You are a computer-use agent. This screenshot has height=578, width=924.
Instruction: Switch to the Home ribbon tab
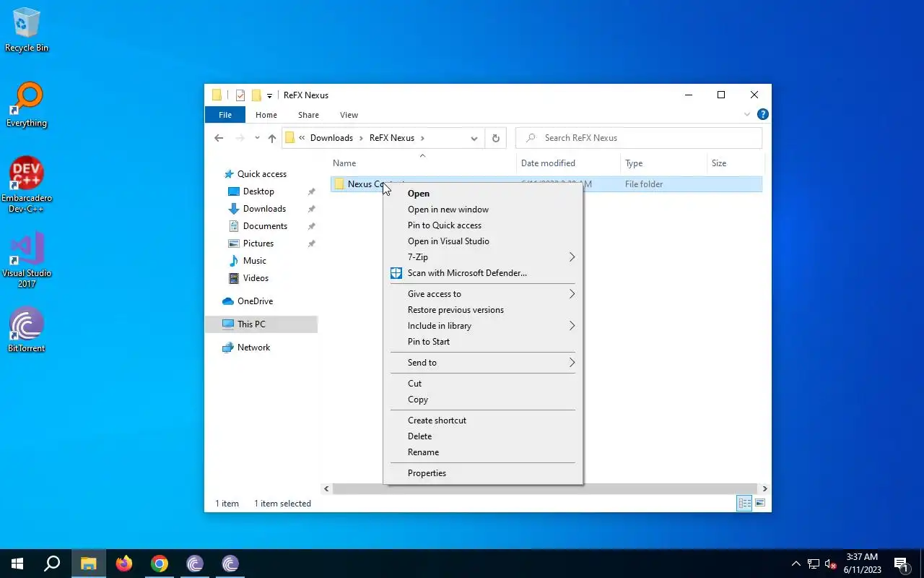(x=266, y=115)
